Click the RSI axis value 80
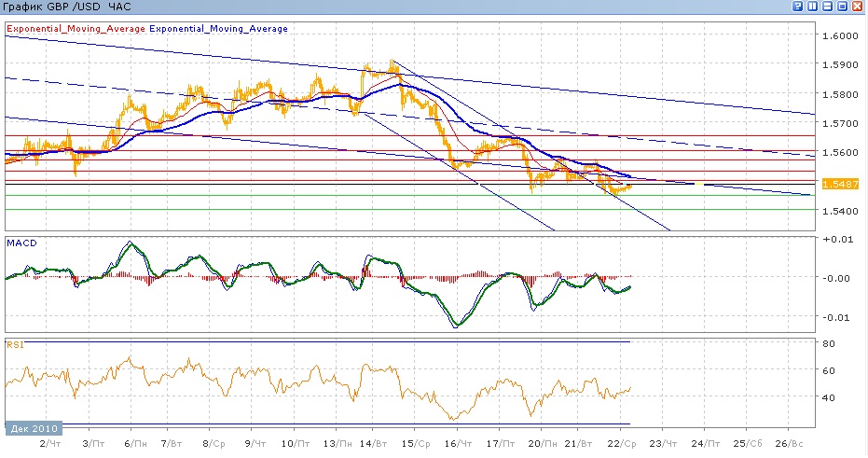 click(829, 343)
